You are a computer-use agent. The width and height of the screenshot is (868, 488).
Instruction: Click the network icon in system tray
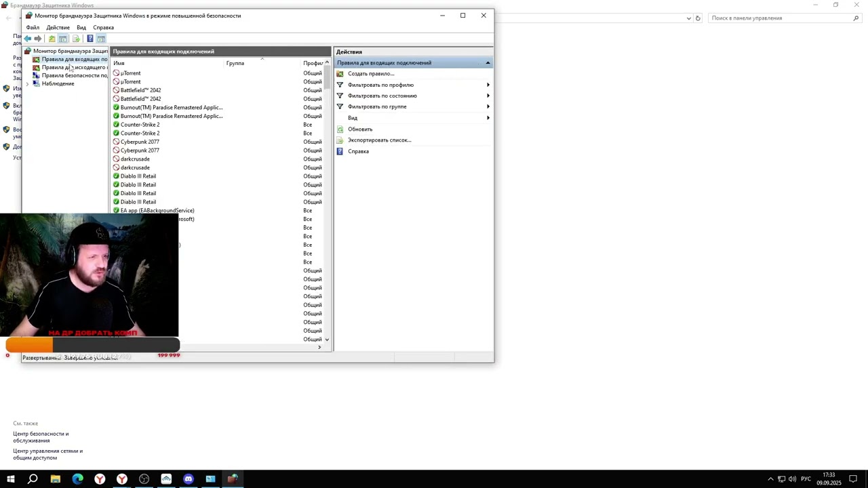(781, 479)
